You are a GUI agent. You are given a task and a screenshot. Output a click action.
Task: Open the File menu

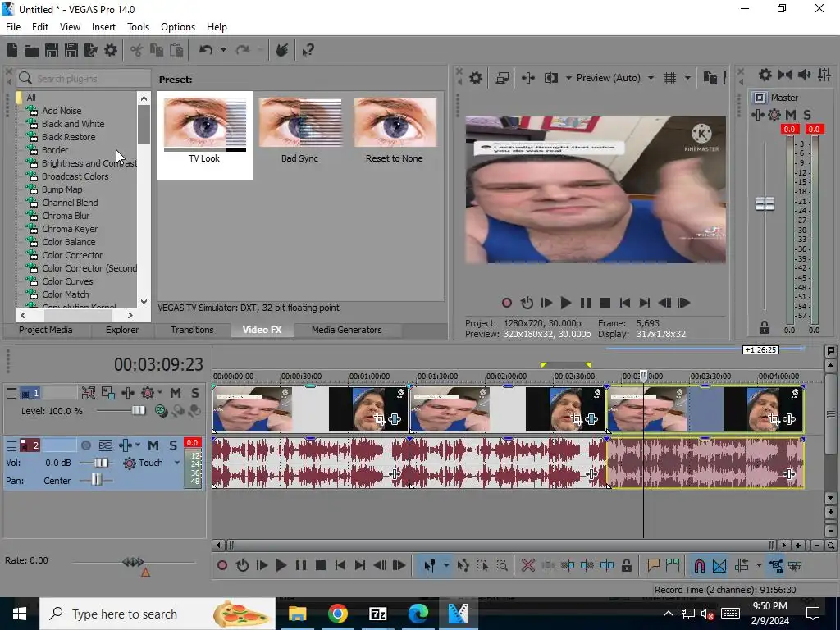coord(13,27)
